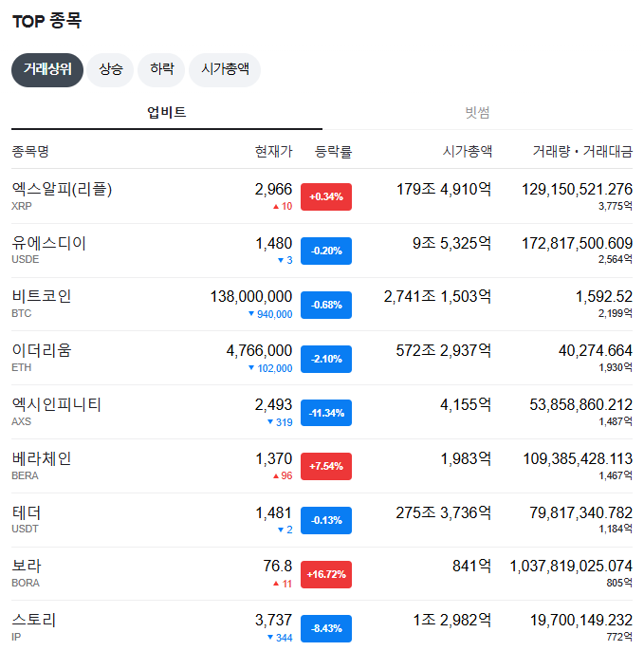Image resolution: width=644 pixels, height=651 pixels.
Task: Click the Ethereum price 4,766,000
Action: (x=259, y=350)
